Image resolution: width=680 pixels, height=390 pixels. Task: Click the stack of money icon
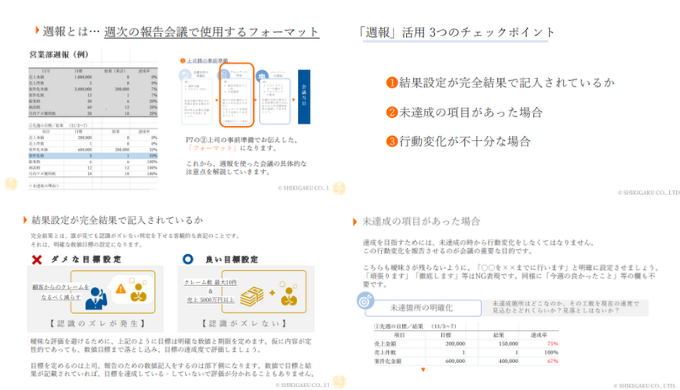point(252,296)
